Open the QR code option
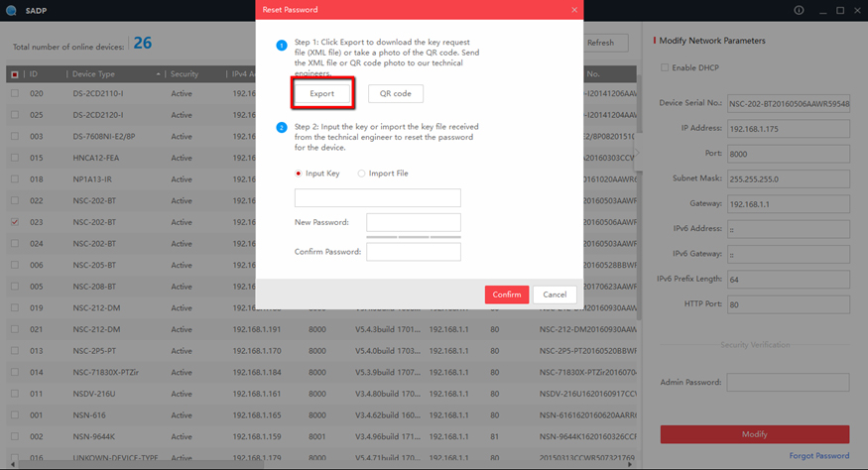Image resolution: width=868 pixels, height=470 pixels. tap(395, 93)
